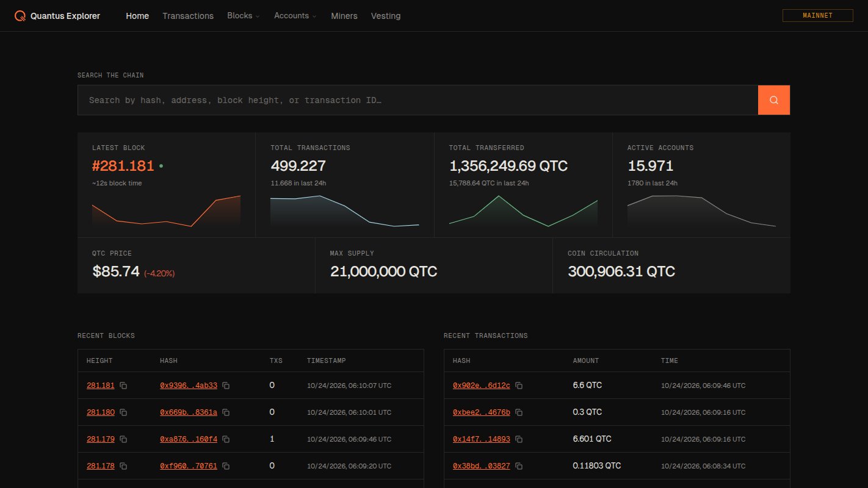The height and width of the screenshot is (488, 868).
Task: Click the 6.601 QTC amount cell
Action: pyautogui.click(x=592, y=439)
